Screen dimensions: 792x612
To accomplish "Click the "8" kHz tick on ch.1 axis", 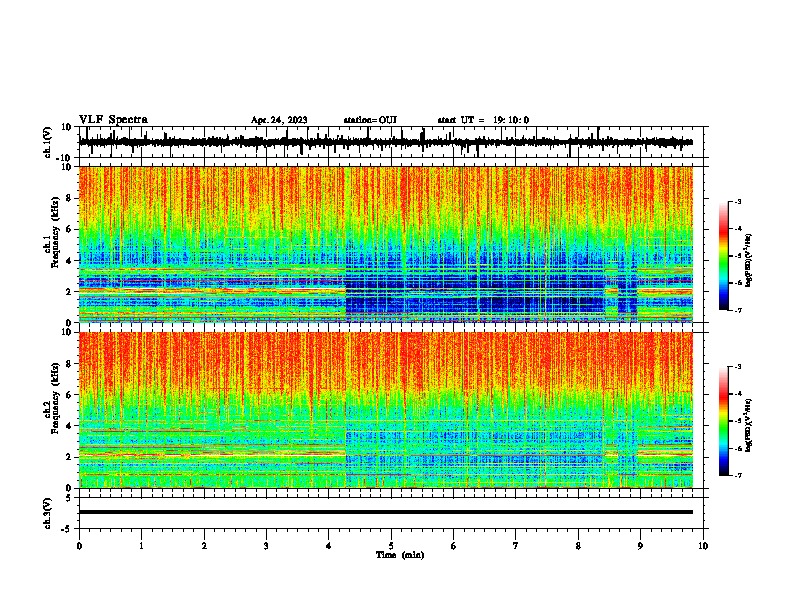I will tap(69, 198).
